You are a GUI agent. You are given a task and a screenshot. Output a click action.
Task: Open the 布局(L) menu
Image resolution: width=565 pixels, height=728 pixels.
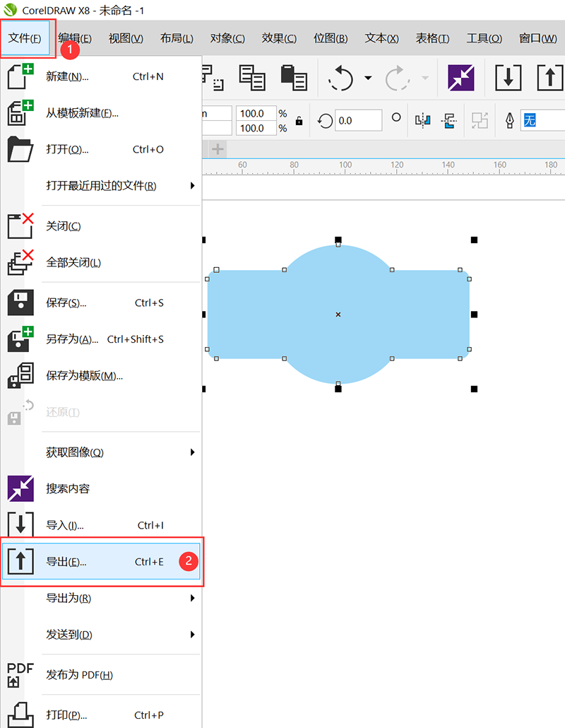click(x=177, y=38)
